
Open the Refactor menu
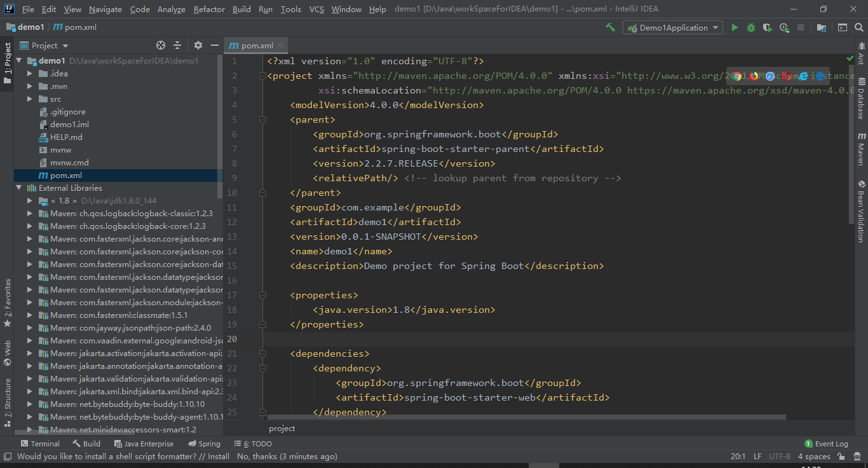(x=209, y=9)
